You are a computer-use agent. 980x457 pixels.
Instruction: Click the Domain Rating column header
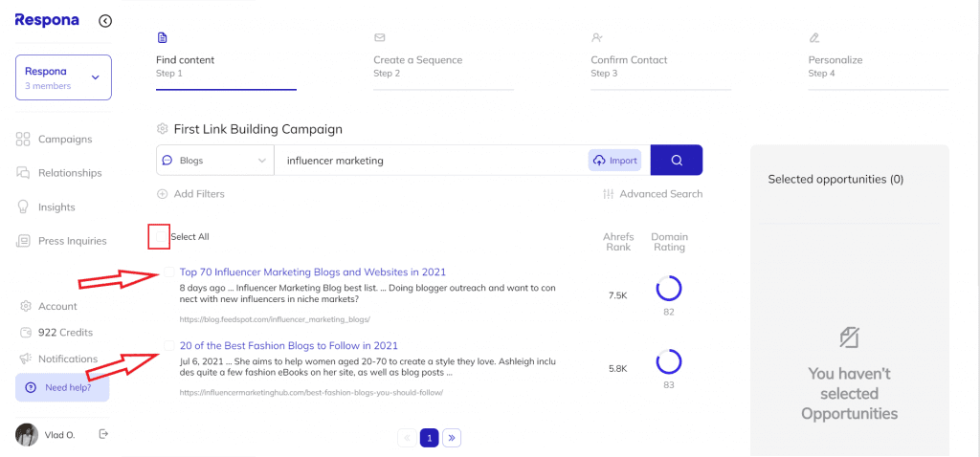(669, 242)
